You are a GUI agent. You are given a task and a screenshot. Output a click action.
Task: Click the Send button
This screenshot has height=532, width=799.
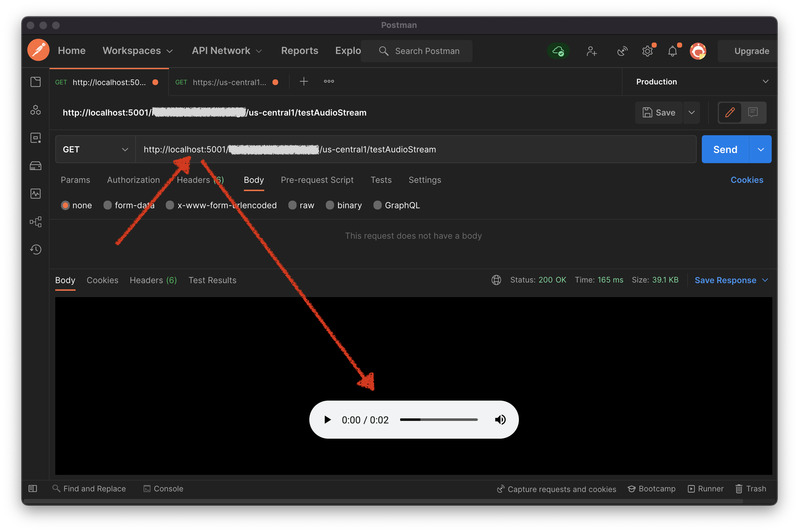coord(725,149)
